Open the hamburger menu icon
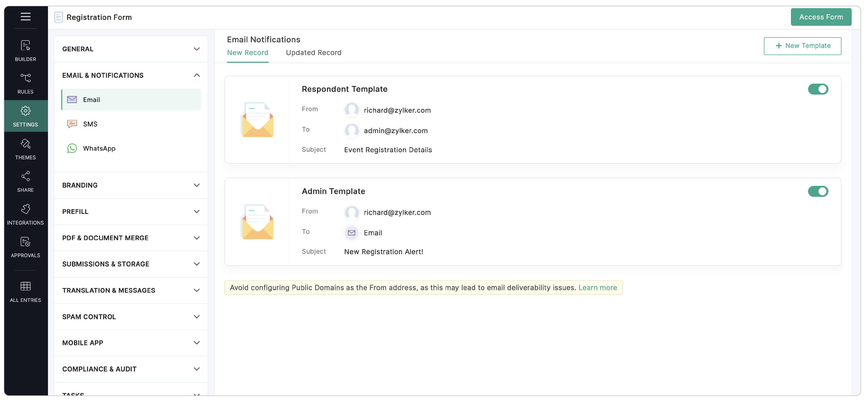 pos(25,17)
